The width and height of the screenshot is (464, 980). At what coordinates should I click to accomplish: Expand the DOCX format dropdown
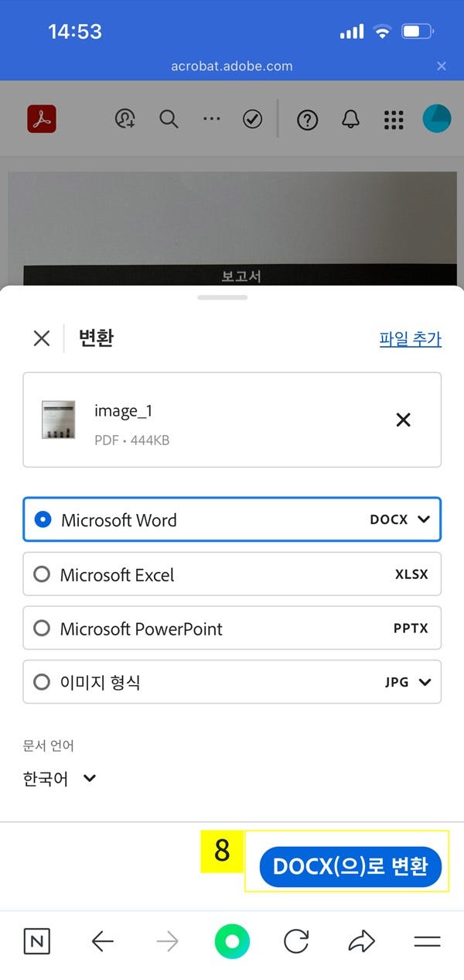tap(421, 519)
